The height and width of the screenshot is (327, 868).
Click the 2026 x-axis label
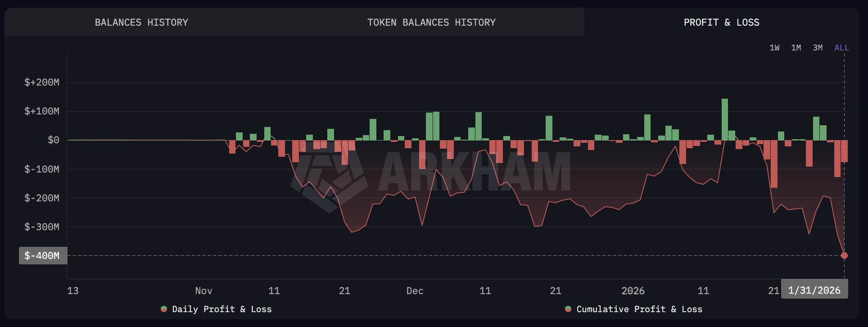(633, 291)
